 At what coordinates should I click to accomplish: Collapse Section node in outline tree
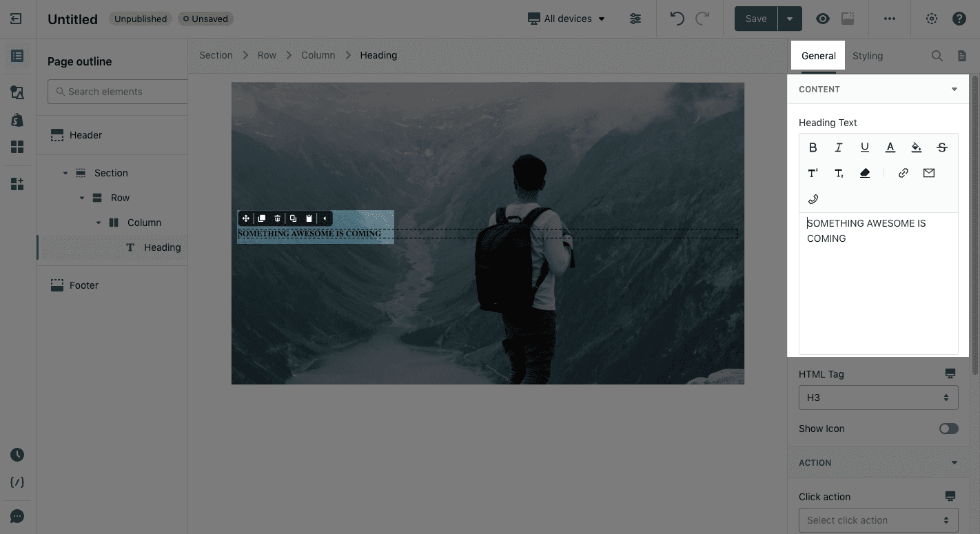click(65, 173)
